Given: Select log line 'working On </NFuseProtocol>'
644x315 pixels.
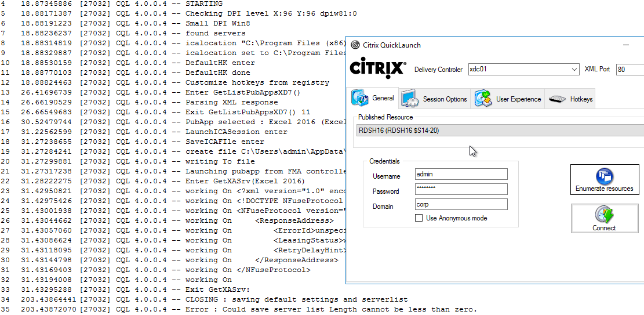Looking at the screenshot, I should pyautogui.click(x=156, y=270).
